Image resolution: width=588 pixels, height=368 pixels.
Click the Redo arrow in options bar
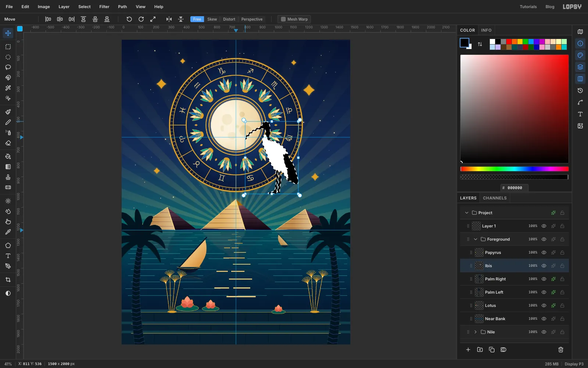pos(141,19)
